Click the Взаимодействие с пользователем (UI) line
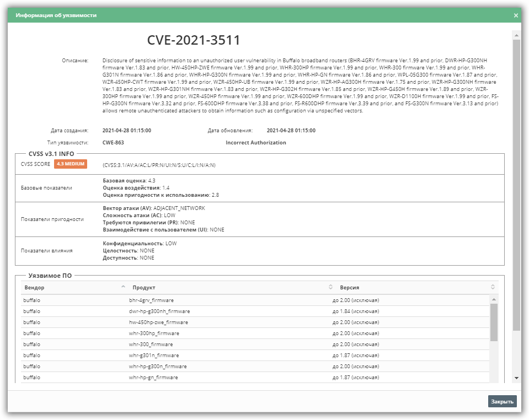529x420 pixels. coord(163,229)
